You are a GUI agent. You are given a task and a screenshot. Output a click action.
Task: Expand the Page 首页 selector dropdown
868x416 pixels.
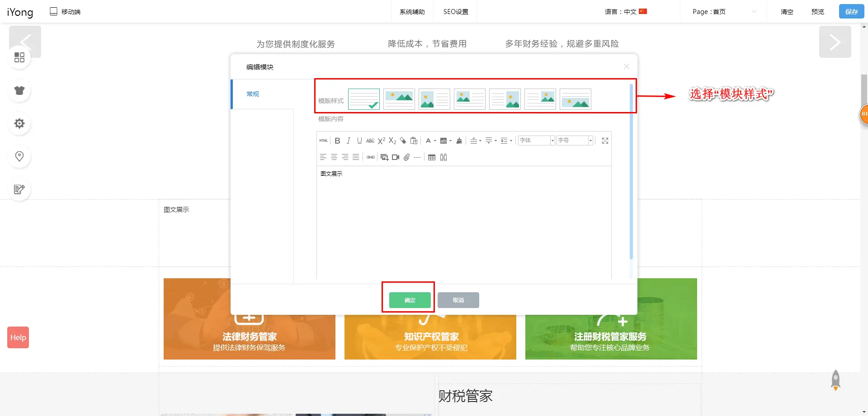[723, 12]
